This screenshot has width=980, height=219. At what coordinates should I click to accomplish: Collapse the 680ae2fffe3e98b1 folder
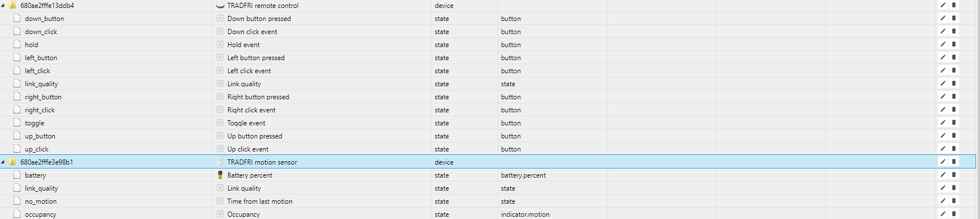(3, 162)
